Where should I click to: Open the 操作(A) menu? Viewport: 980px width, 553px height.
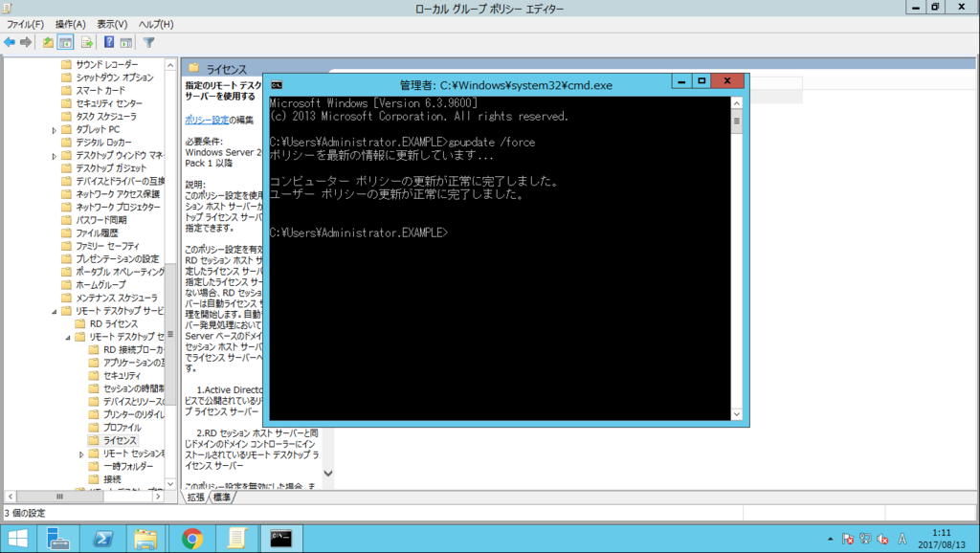(70, 24)
